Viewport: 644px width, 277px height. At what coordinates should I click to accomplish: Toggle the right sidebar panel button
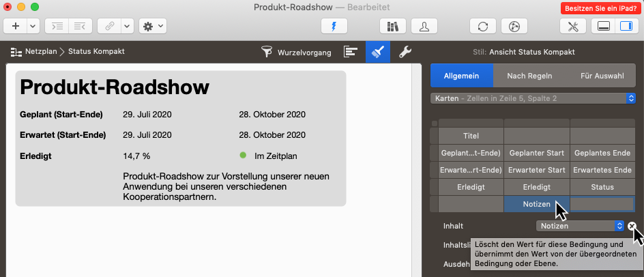(x=626, y=27)
